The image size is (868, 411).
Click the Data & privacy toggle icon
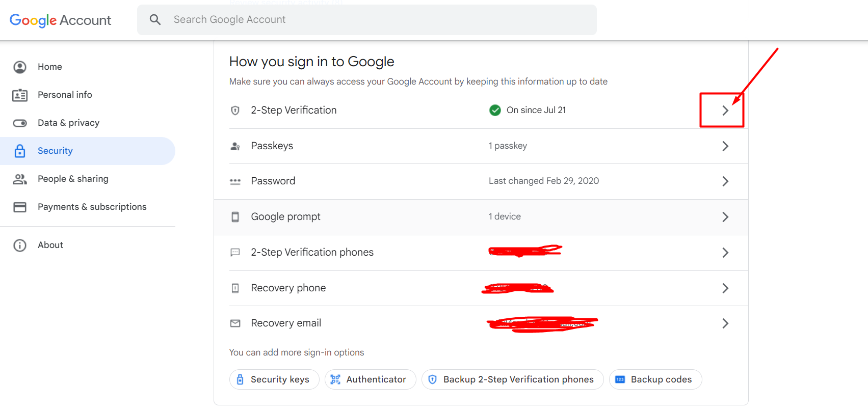click(x=20, y=123)
